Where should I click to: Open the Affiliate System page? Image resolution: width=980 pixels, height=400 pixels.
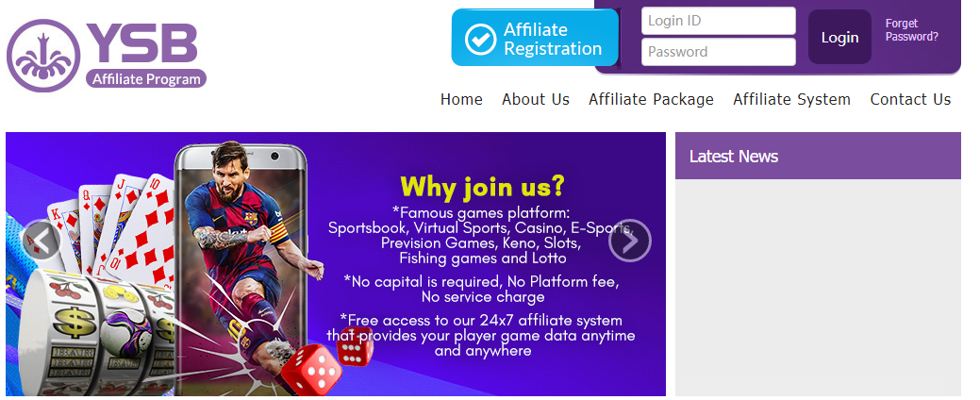point(792,99)
